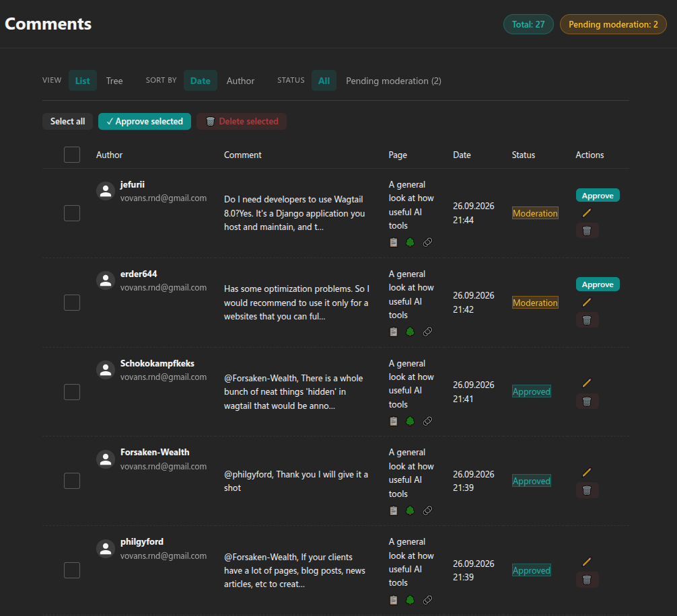Screen dimensions: 677x616
Task: Click Delete selected button
Action: point(242,121)
